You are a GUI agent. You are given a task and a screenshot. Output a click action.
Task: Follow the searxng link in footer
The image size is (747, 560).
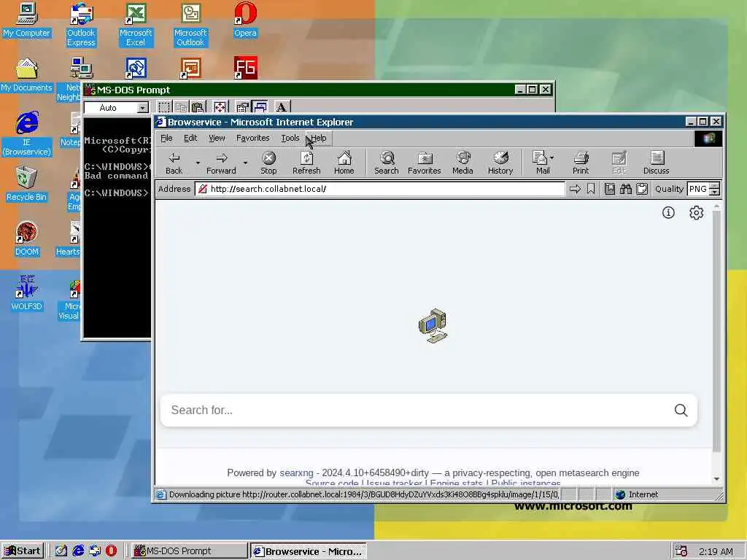[296, 472]
